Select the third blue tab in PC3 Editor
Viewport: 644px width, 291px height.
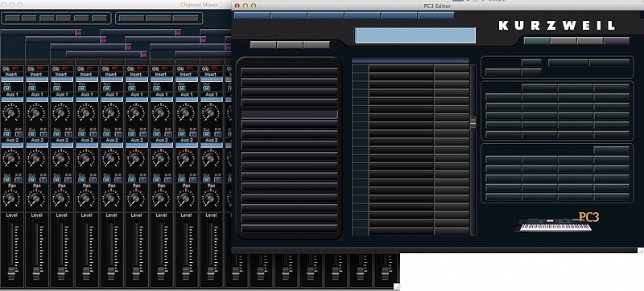click(x=326, y=15)
